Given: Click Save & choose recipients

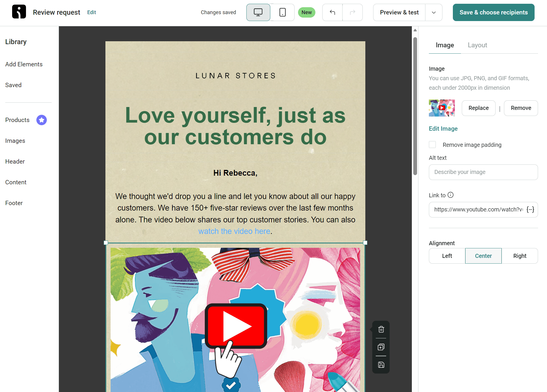Looking at the screenshot, I should click(x=494, y=12).
